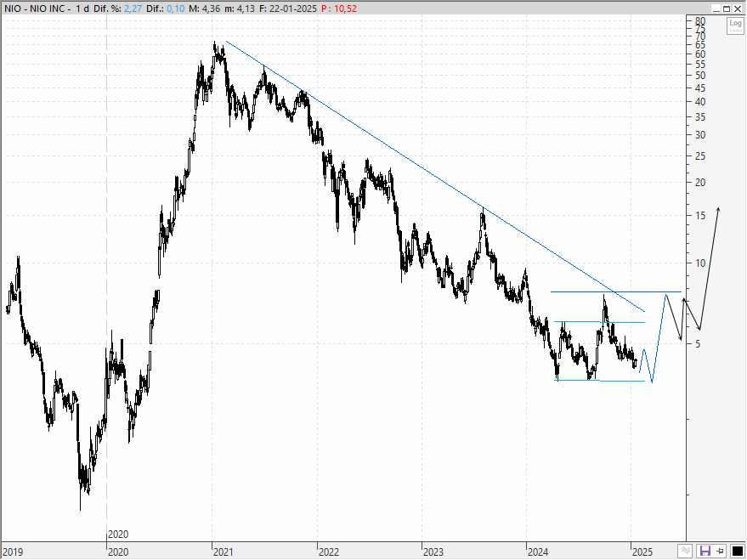
Task: Click the 35 price level label
Action: pos(700,117)
